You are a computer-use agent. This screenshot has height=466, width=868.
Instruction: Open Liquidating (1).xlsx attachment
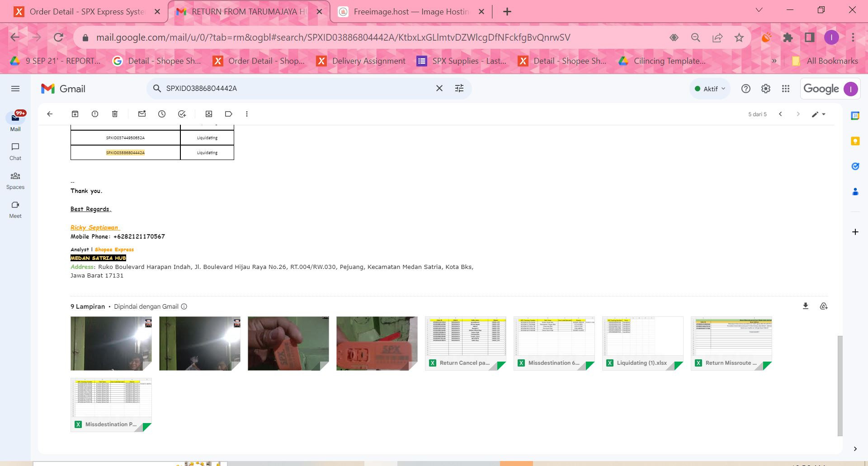tap(643, 344)
